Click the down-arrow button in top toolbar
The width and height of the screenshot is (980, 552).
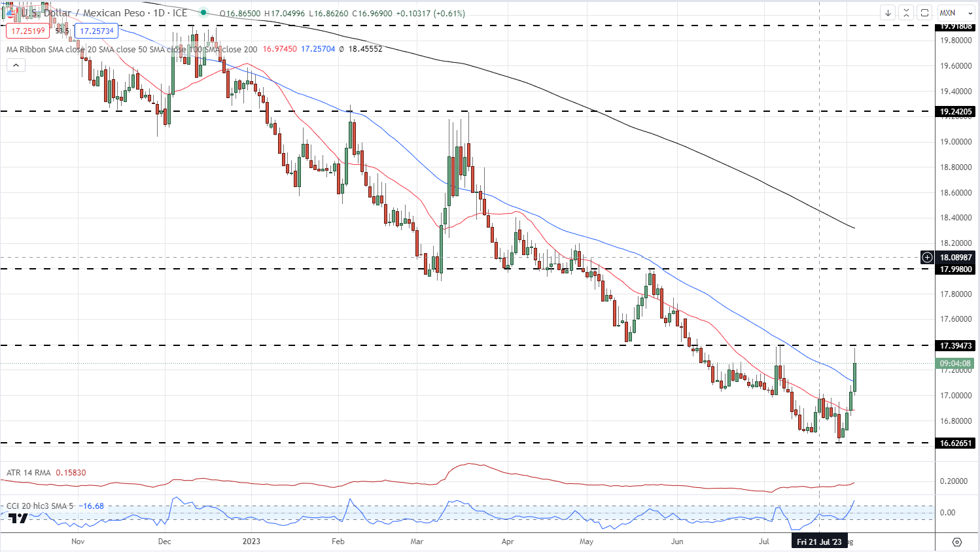pos(888,12)
